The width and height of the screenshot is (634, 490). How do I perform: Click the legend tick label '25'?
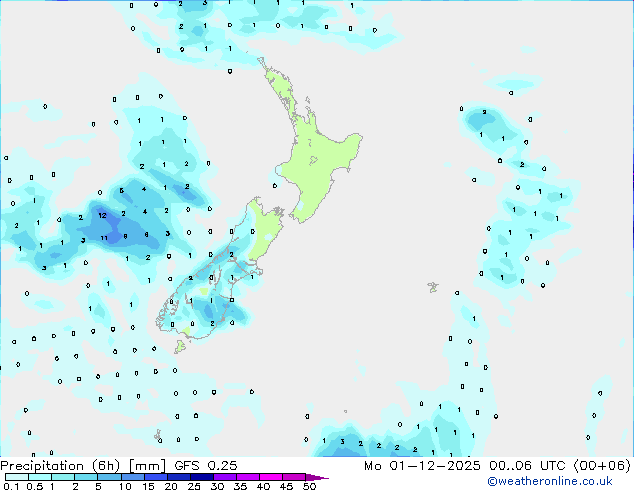[194, 486]
